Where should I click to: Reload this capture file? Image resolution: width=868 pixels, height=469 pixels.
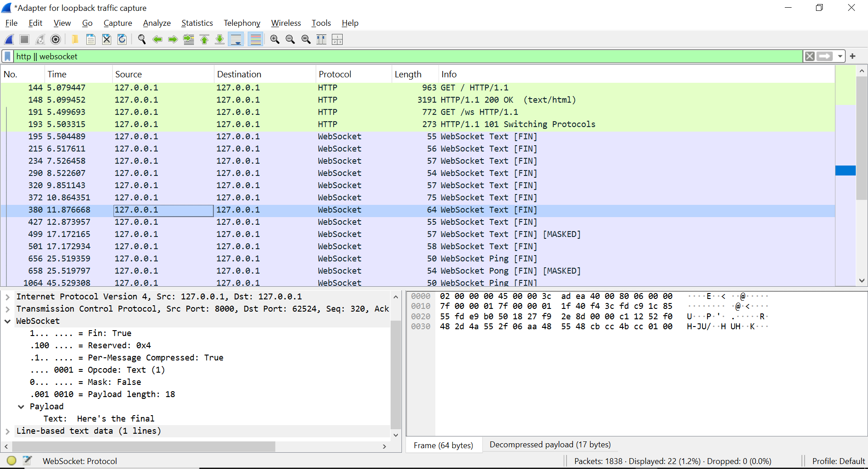click(x=122, y=40)
